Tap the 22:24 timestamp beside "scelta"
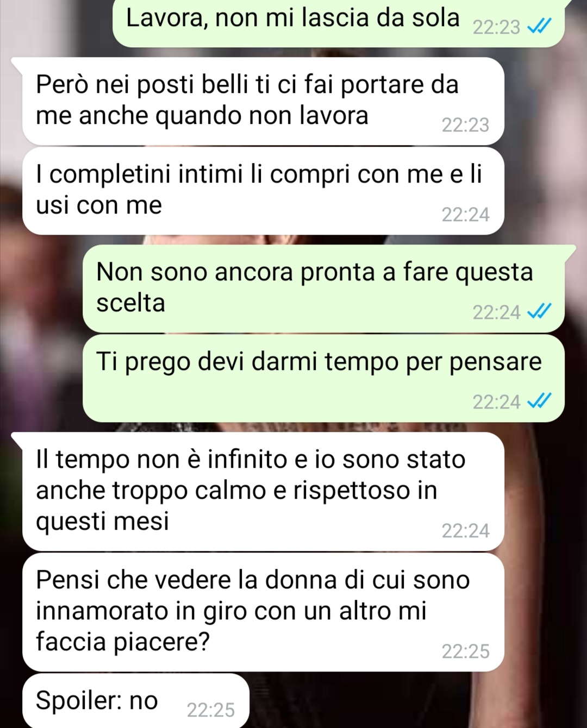 point(496,312)
